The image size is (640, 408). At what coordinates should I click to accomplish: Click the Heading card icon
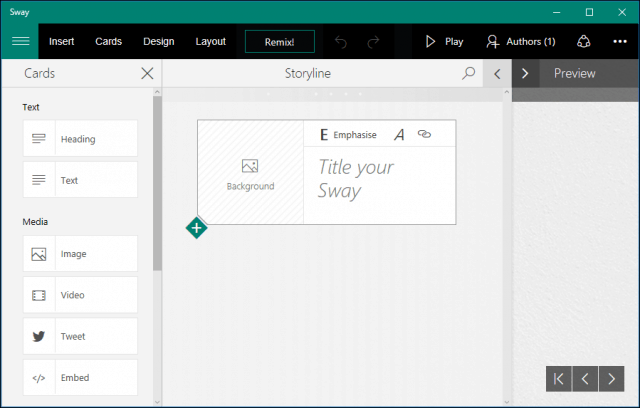(x=39, y=139)
